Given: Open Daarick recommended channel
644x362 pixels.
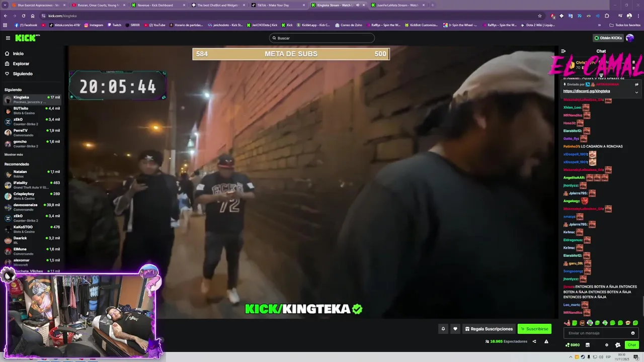Looking at the screenshot, I should [x=32, y=240].
